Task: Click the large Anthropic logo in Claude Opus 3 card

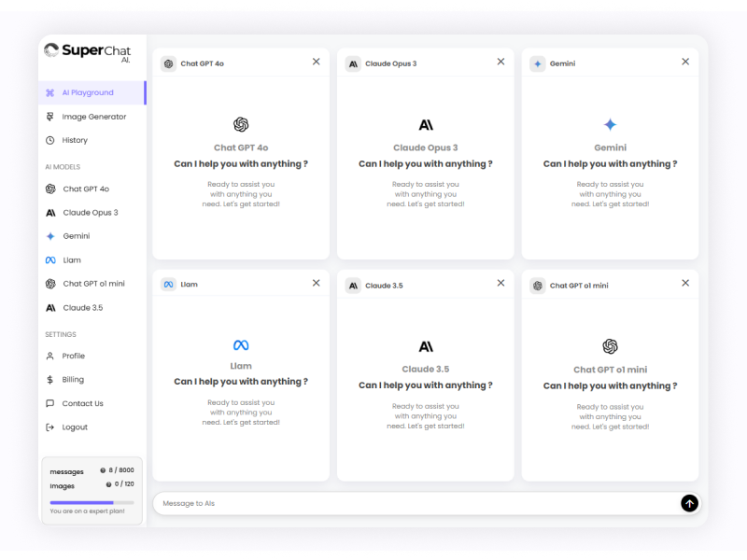Action: click(x=426, y=125)
